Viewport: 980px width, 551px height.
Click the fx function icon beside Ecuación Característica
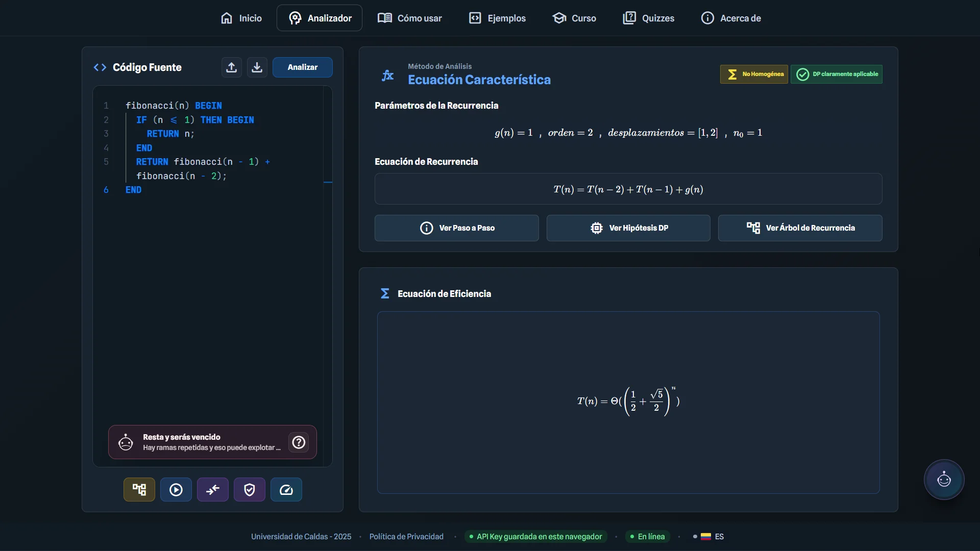pos(388,76)
